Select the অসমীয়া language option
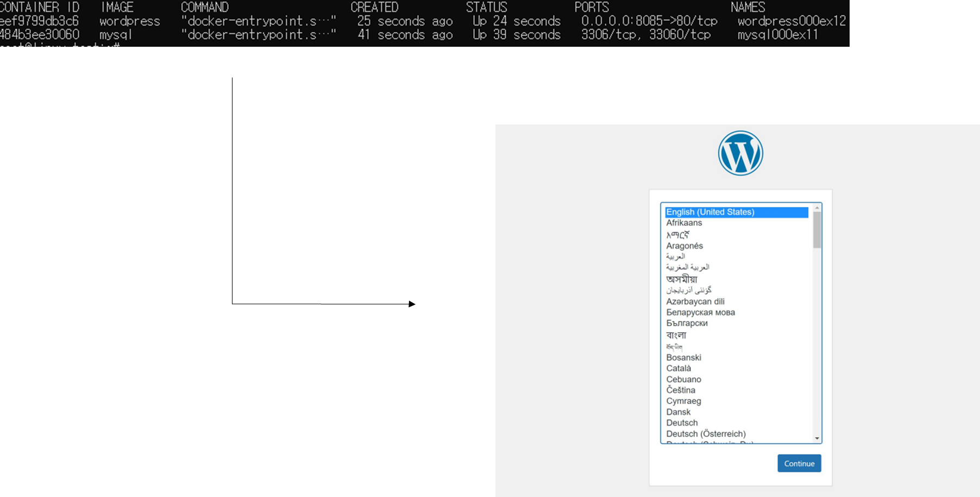The width and height of the screenshot is (980, 497). 681,279
